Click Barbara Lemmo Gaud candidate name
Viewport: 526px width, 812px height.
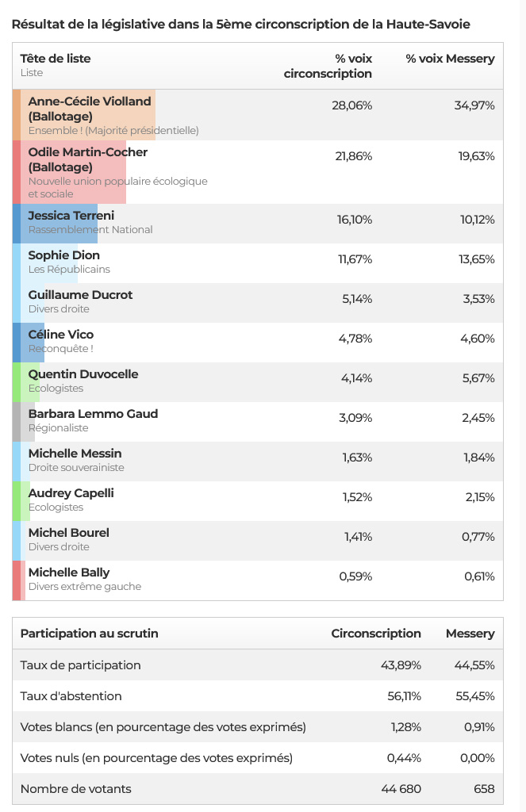coord(93,414)
